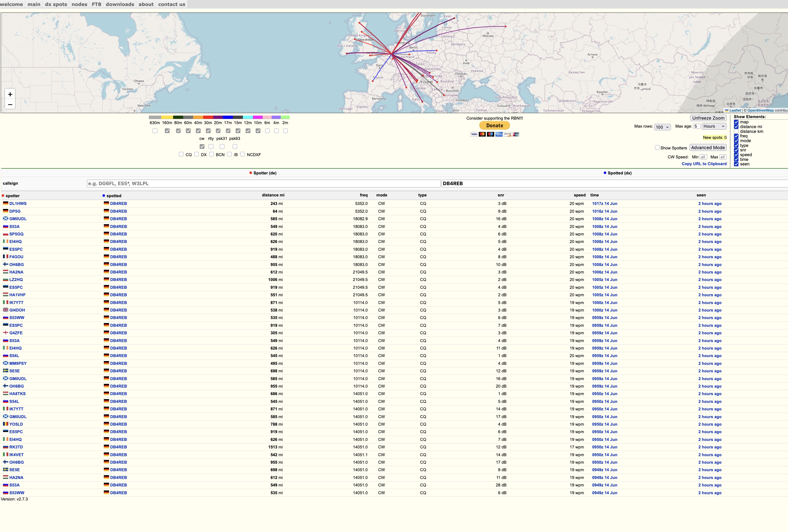Click Copy URL to Clipboard link
The width and height of the screenshot is (788, 532).
pyautogui.click(x=704, y=164)
